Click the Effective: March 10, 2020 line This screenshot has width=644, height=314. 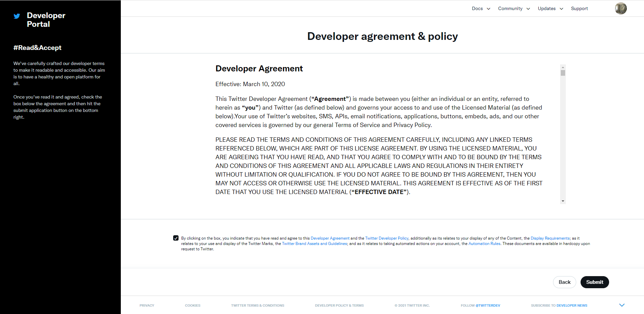[250, 84]
